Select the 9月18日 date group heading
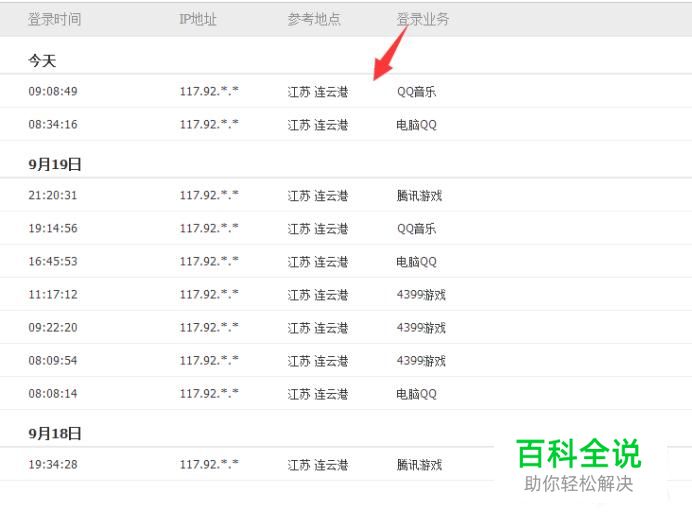Viewport: 692px width, 528px height. pyautogui.click(x=55, y=433)
